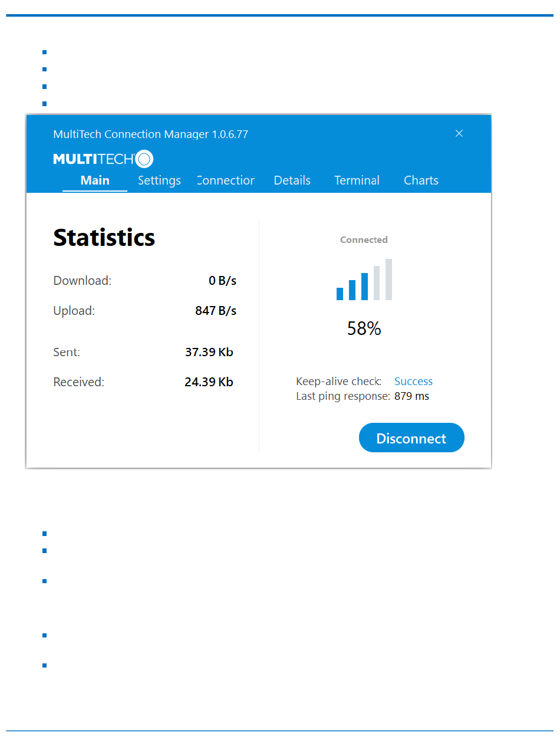Click the signal strength bars icon
This screenshot has height=743, width=560.
tap(364, 280)
